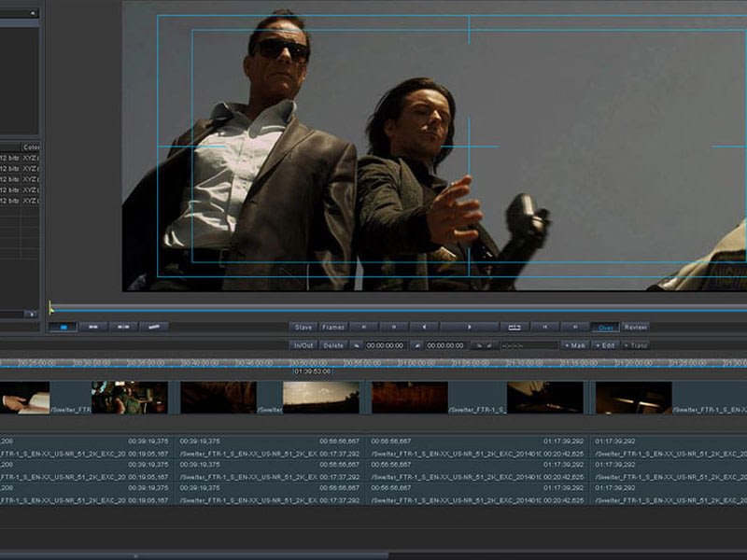This screenshot has height=560, width=747.
Task: Click the first '12 bits XYZ' row in the left panel
Action: click(20, 158)
